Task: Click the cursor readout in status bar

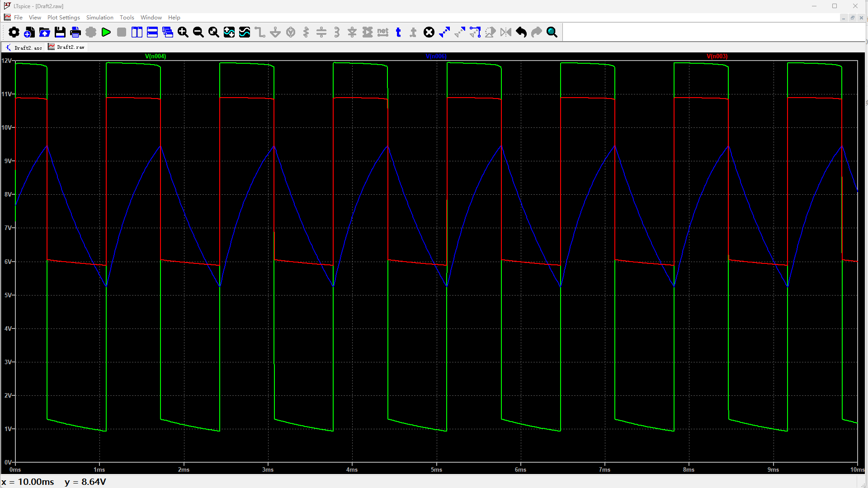Action: tap(54, 482)
